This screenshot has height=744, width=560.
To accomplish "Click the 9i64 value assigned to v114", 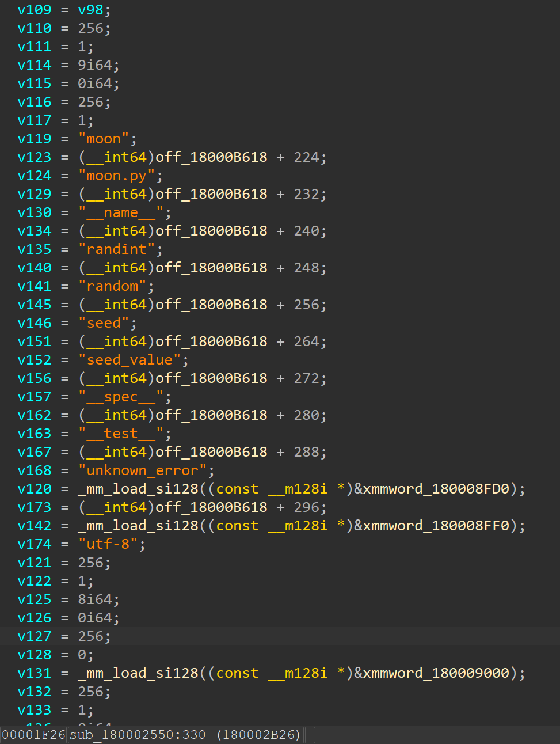I will point(98,65).
